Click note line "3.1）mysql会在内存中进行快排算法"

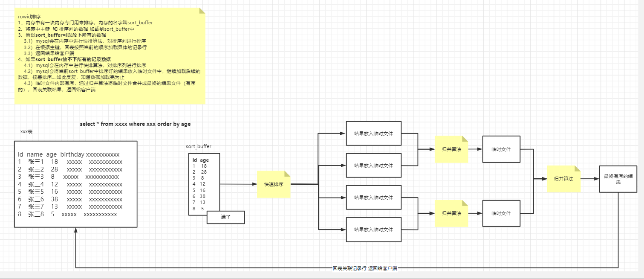[x=85, y=41]
